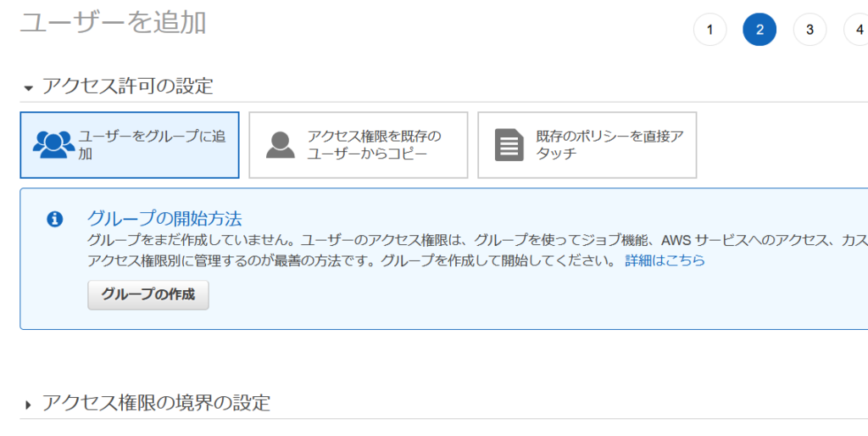Select アクセス権限を既存のユーザーからコピー option
The height and width of the screenshot is (436, 868).
click(x=359, y=145)
